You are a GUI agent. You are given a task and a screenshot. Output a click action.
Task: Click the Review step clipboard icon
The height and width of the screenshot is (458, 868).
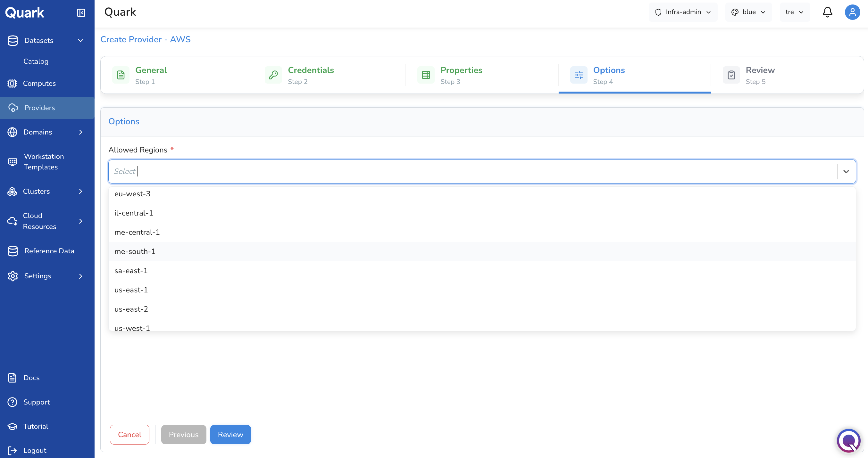pos(731,75)
